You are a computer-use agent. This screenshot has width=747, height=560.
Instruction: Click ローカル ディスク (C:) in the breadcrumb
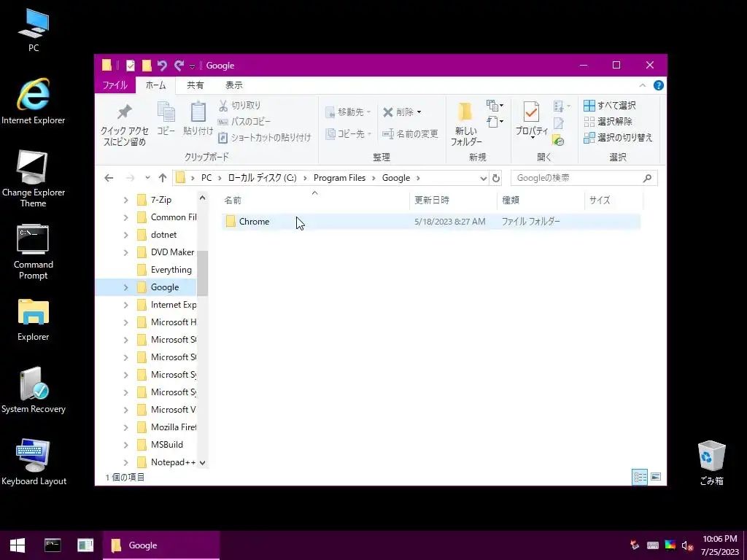point(262,178)
